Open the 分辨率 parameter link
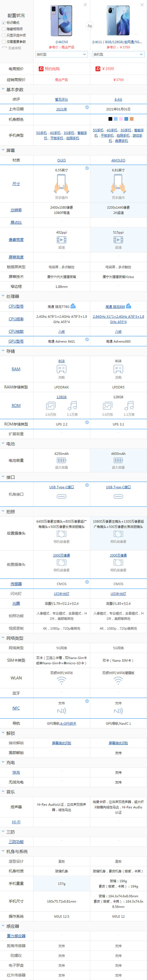The height and width of the screenshot is (980, 147). pos(16,210)
